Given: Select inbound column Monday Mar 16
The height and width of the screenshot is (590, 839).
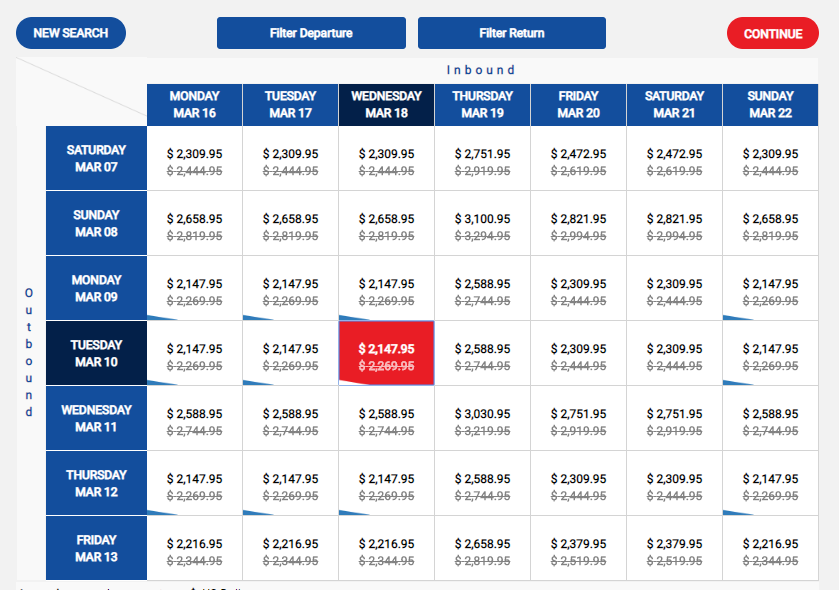Looking at the screenshot, I should pyautogui.click(x=195, y=105).
